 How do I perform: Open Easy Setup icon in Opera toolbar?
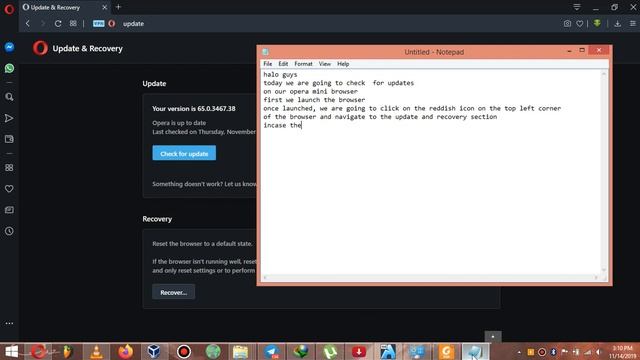633,24
